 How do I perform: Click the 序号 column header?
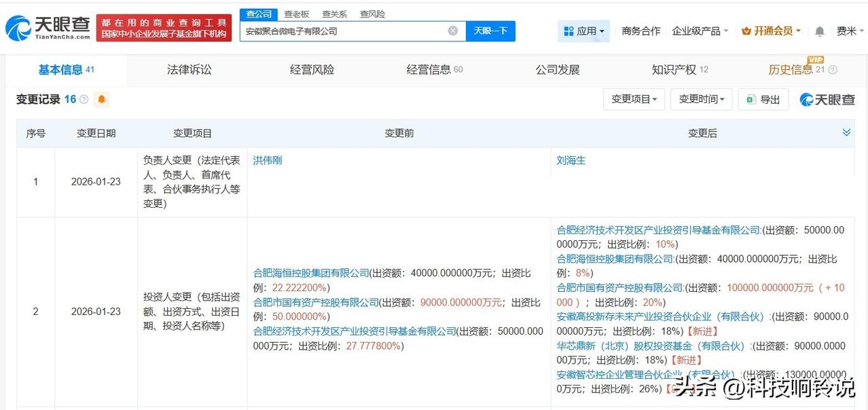pos(36,134)
